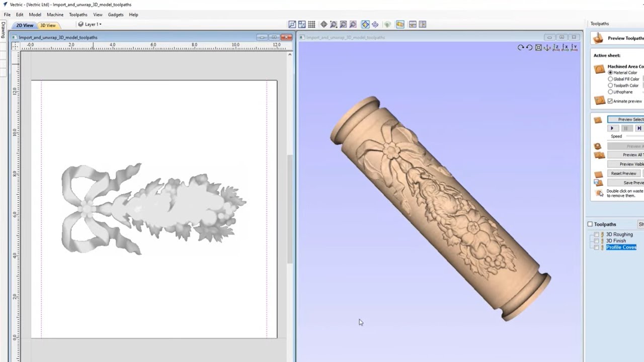Screen dimensions: 644x362
Task: Click the toggle toolpath drawing icon
Action: click(x=375, y=24)
